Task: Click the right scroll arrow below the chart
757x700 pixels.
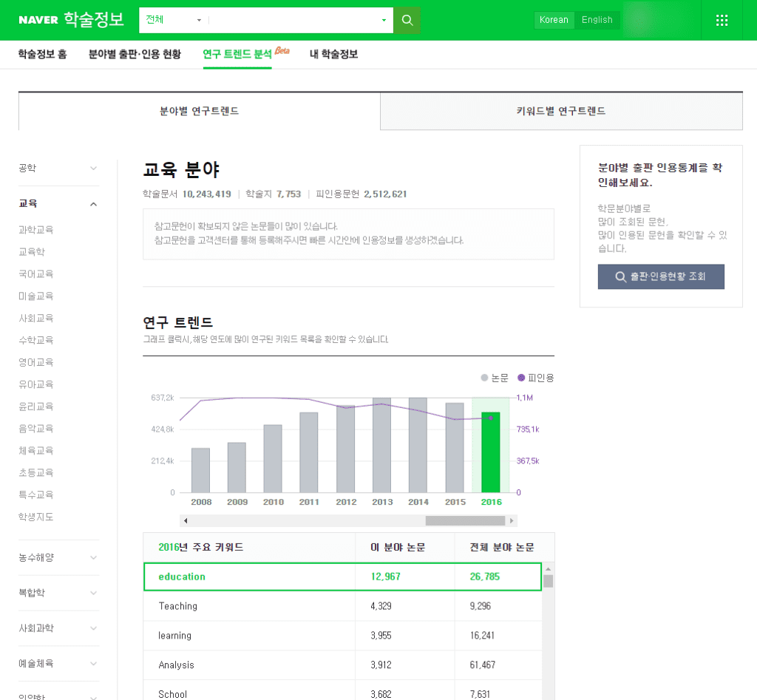Action: (511, 520)
